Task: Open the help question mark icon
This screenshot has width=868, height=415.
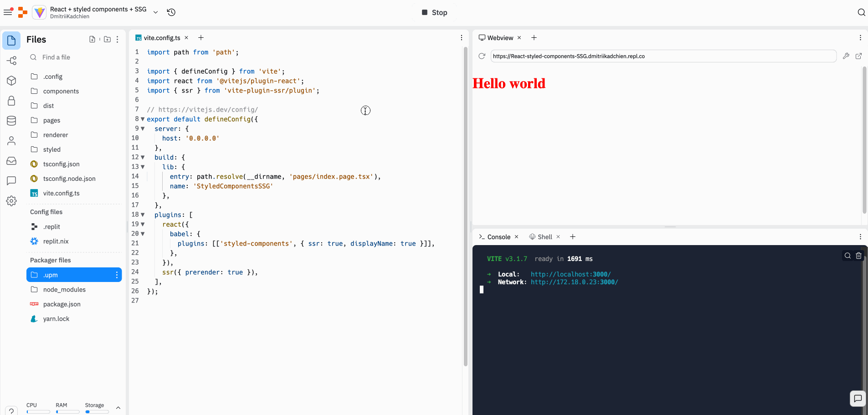Action: point(11,411)
